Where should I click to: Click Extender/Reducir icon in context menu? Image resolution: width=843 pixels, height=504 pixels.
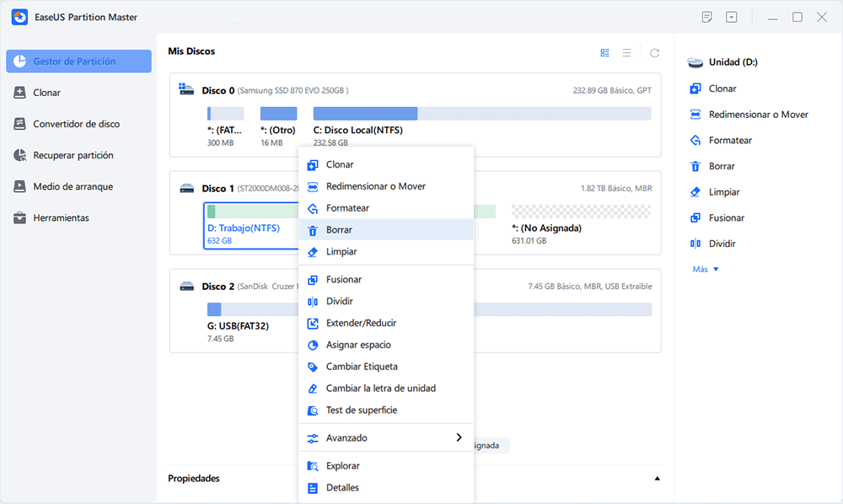(x=313, y=323)
